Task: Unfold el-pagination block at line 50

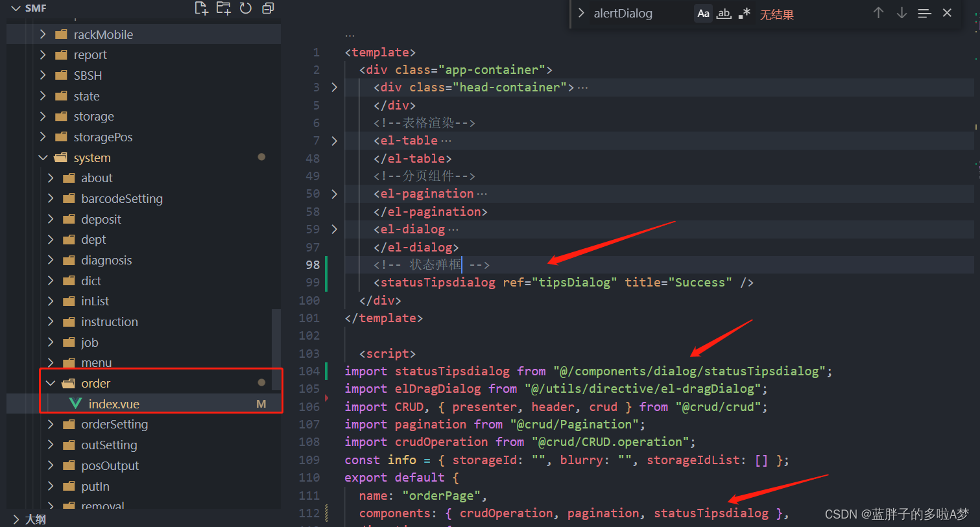Action: [x=334, y=194]
